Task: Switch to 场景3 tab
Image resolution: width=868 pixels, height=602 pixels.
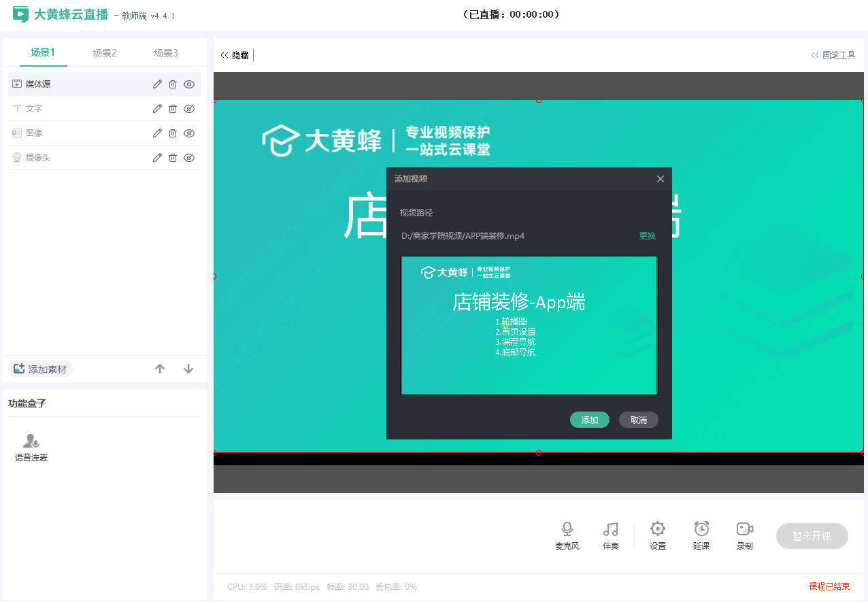Action: pyautogui.click(x=166, y=52)
